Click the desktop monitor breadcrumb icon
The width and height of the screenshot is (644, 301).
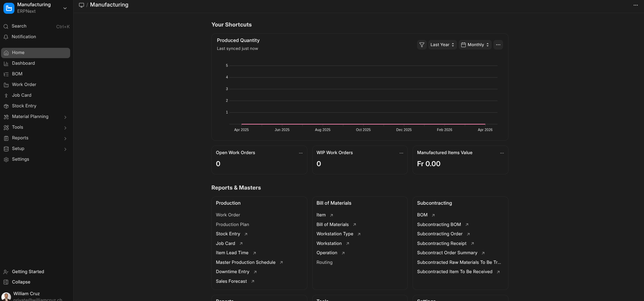[81, 5]
